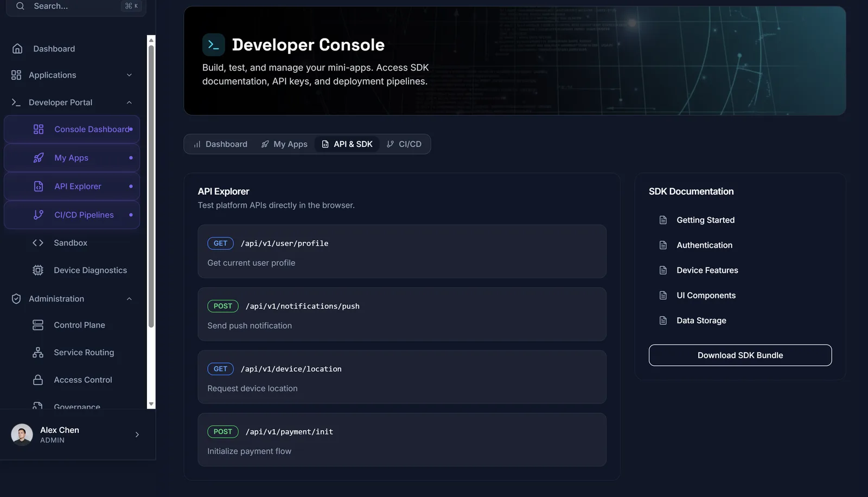Click inside the Search input field
This screenshot has width=868, height=497.
pos(76,6)
